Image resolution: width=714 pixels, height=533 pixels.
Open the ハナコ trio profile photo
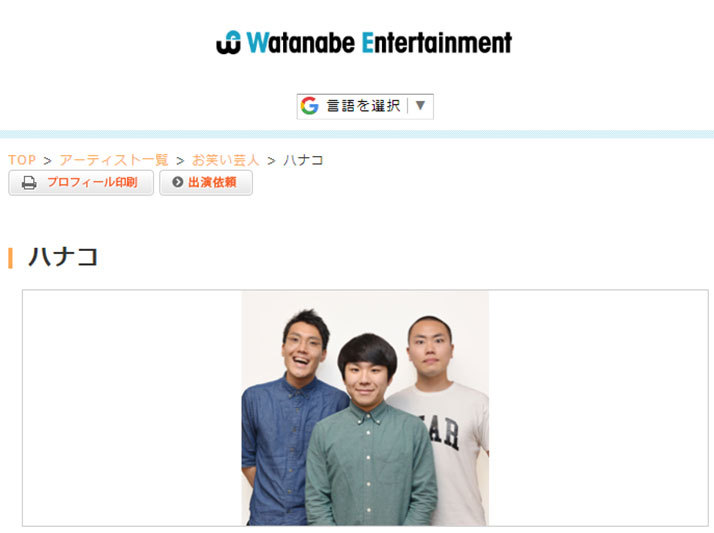(x=365, y=408)
